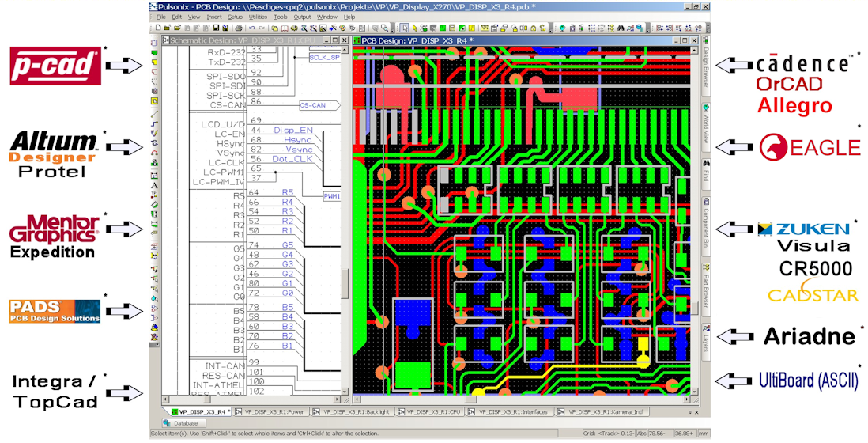
Task: Click the vertical scrollbar of Schematic Design window
Action: 345,221
